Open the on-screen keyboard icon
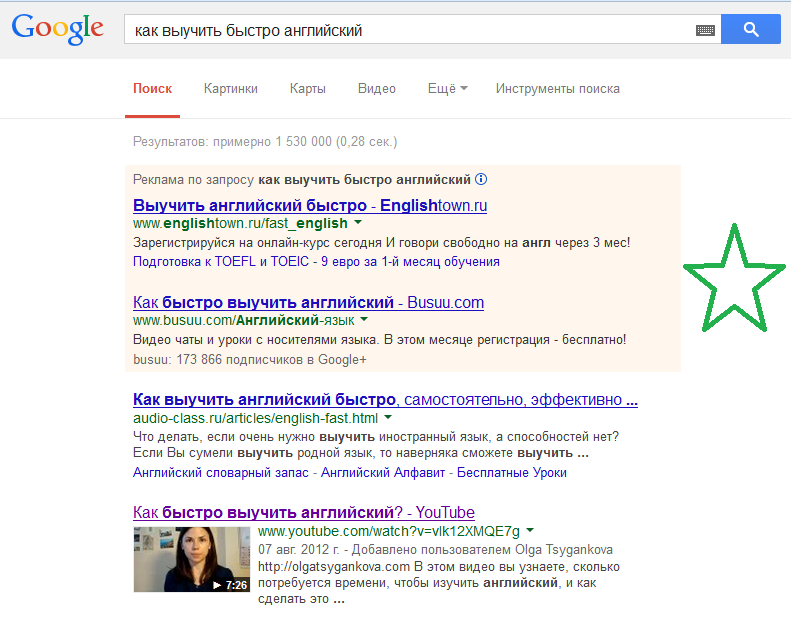Viewport: 791px width, 625px height. [x=705, y=30]
